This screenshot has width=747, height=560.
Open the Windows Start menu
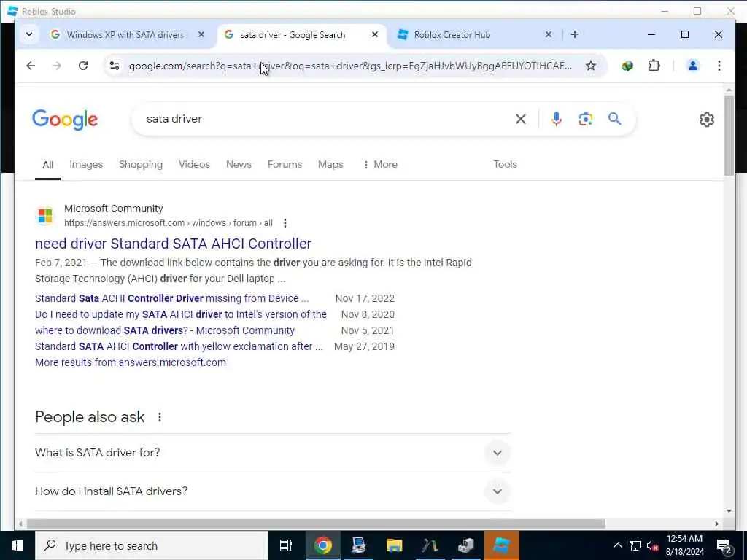tap(18, 545)
